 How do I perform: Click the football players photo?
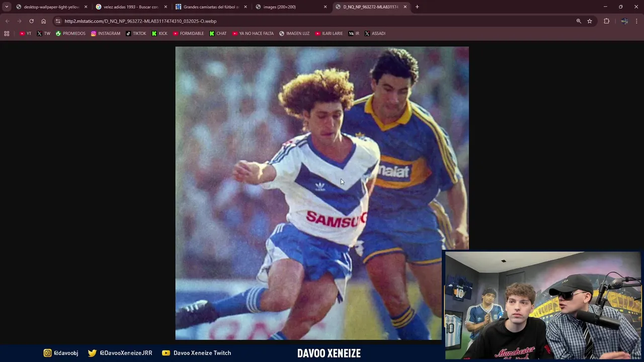tap(322, 193)
